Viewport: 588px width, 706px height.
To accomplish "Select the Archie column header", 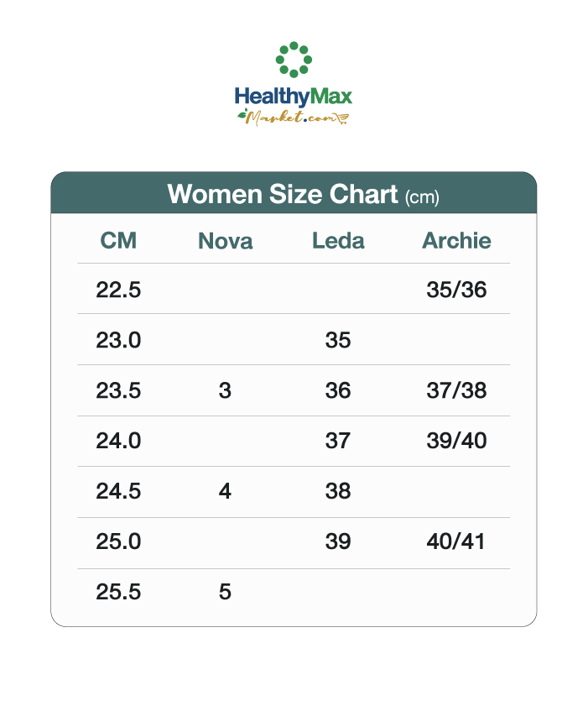I will [456, 241].
